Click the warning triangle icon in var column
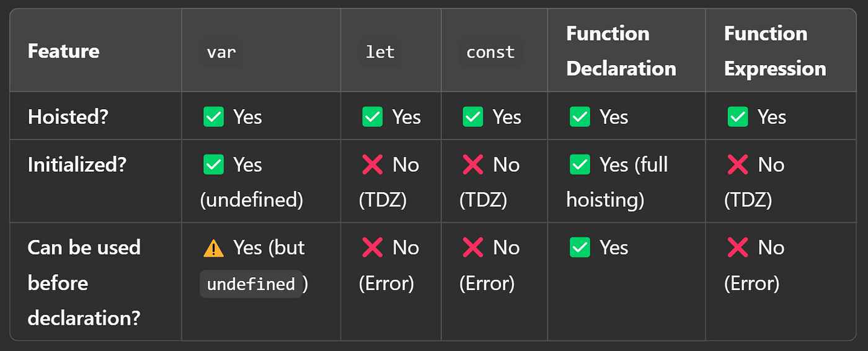868x351 pixels. [213, 248]
